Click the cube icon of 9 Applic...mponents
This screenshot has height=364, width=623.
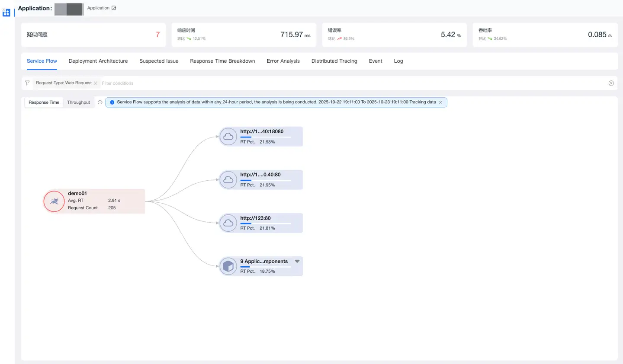228,266
